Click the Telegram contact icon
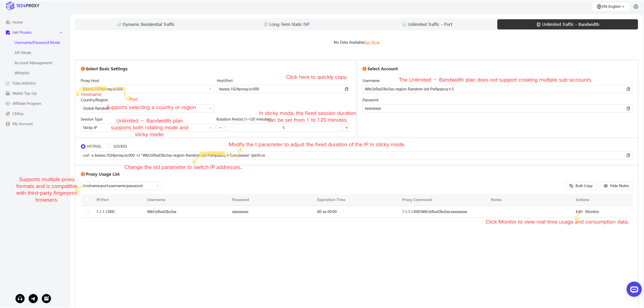Image resolution: width=644 pixels, height=308 pixels. pos(33,298)
